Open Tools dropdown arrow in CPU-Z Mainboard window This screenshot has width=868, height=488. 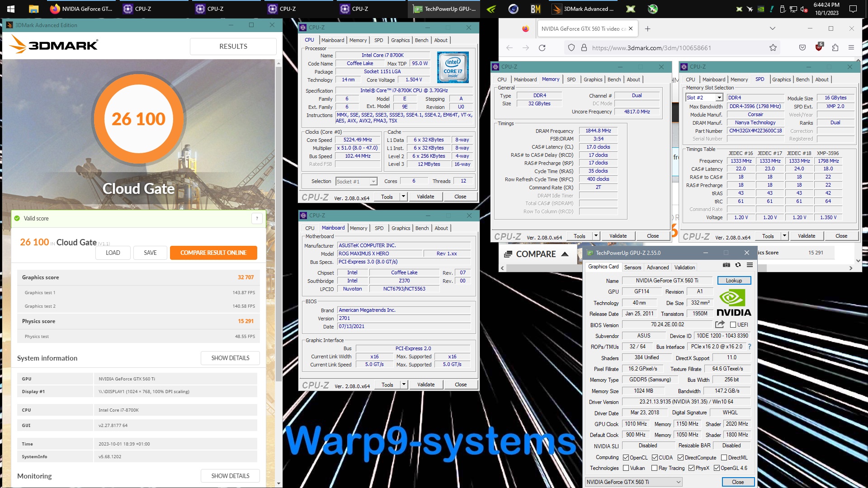coord(404,385)
